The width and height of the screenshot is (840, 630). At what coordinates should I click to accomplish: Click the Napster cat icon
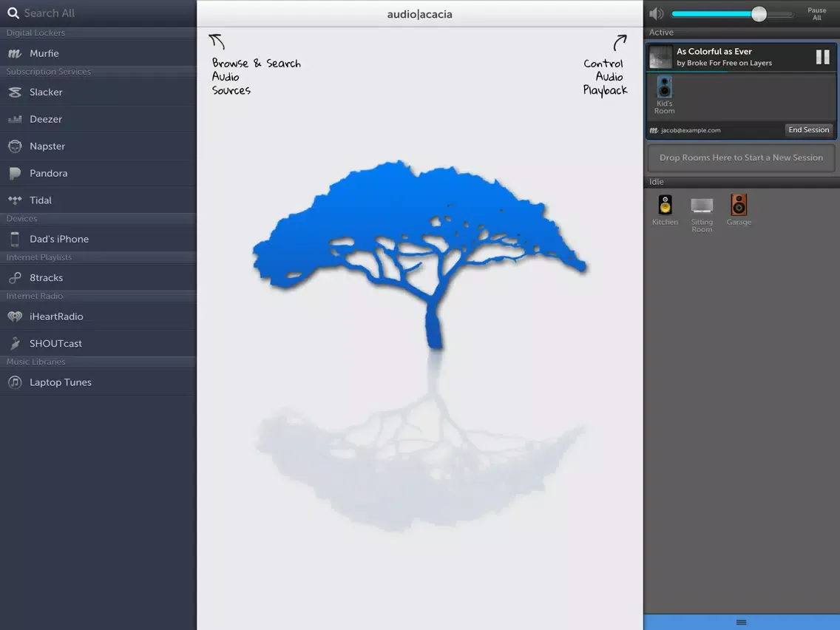coord(15,146)
